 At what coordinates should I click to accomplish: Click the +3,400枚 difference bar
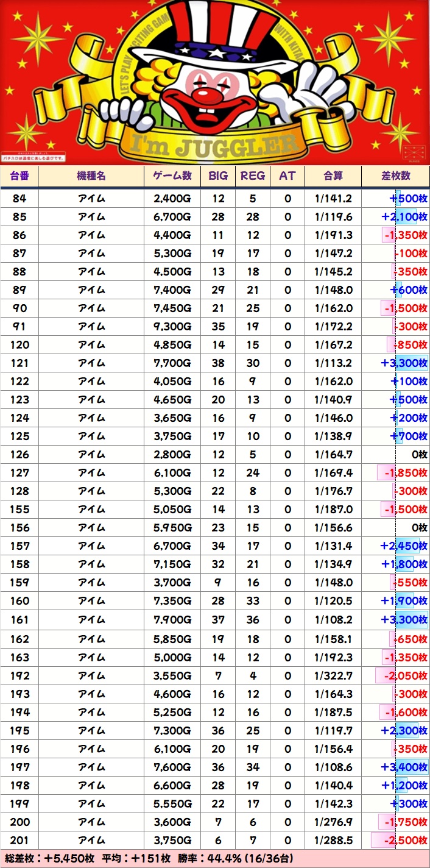pyautogui.click(x=404, y=767)
